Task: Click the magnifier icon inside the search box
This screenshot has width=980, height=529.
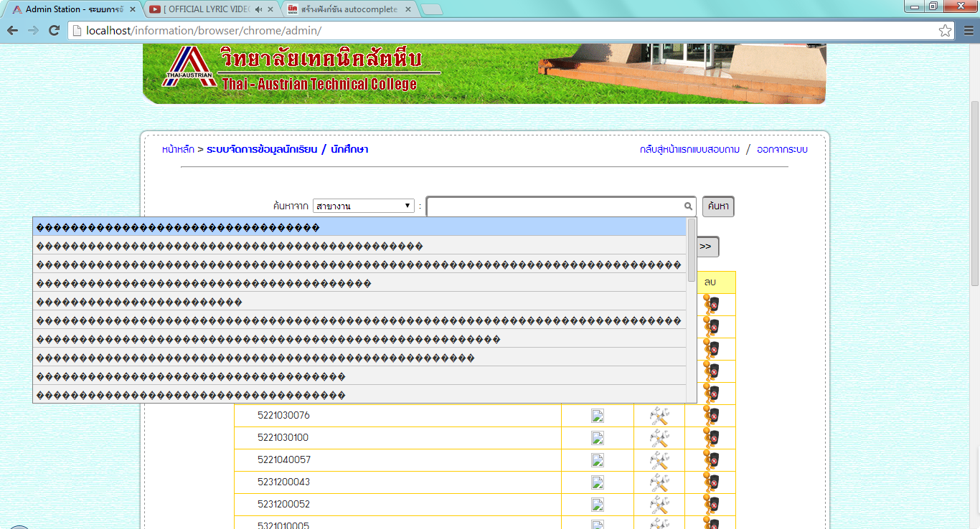Action: (689, 206)
